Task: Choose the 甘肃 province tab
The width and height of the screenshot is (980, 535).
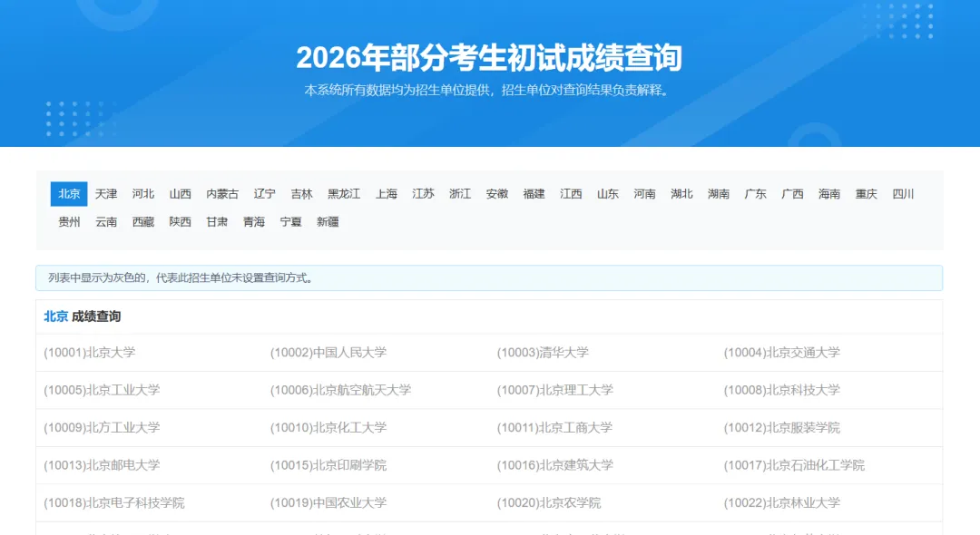Action: pyautogui.click(x=217, y=221)
